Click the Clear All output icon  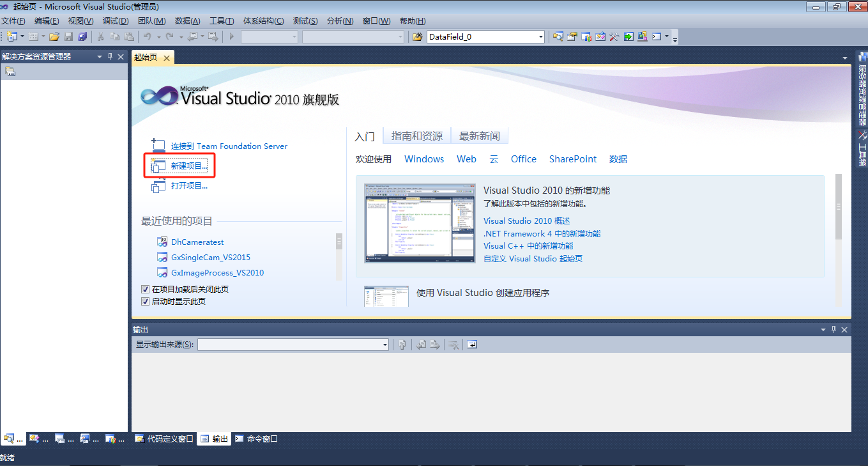coord(454,345)
